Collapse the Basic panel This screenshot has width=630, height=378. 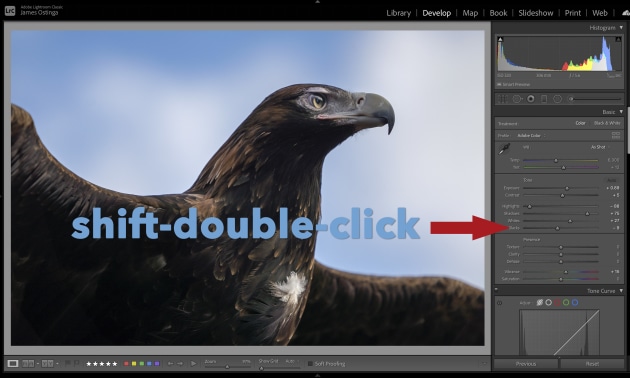point(621,112)
